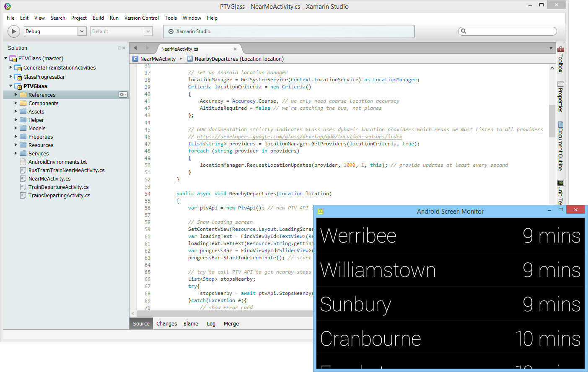Screen dimensions: 588x372
Task: Open the Debug configuration dropdown
Action: tap(82, 31)
